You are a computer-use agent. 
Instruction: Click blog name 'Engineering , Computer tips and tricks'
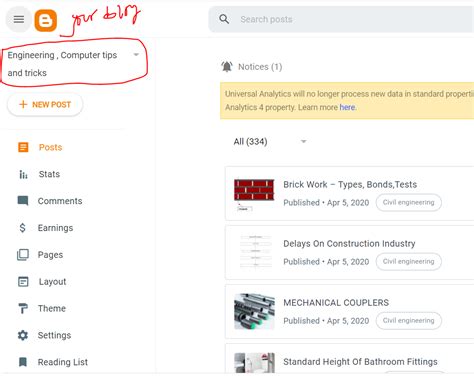pyautogui.click(x=62, y=64)
